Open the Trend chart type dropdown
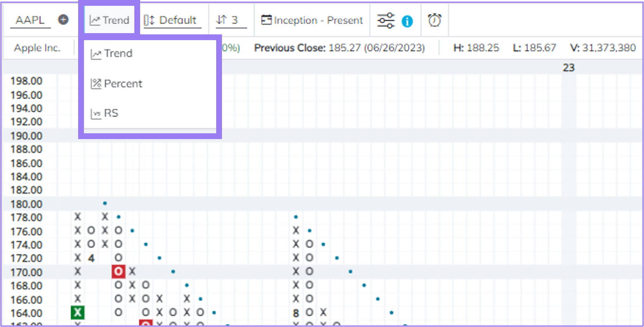The width and height of the screenshot is (644, 327). pyautogui.click(x=110, y=20)
